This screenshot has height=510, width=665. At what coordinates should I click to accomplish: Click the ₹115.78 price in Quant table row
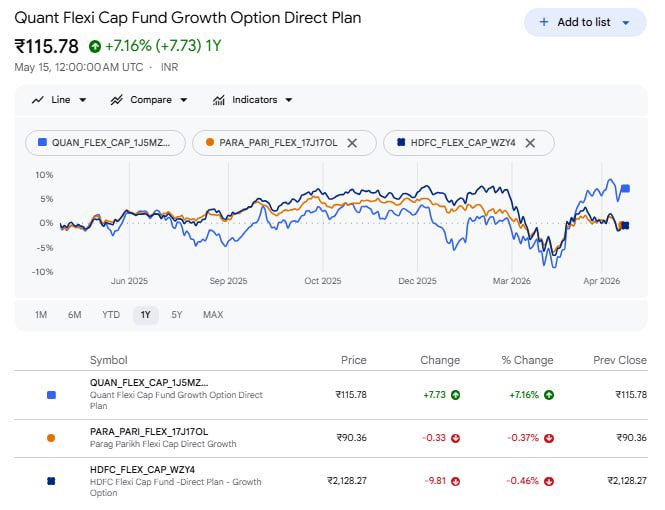[x=351, y=395]
